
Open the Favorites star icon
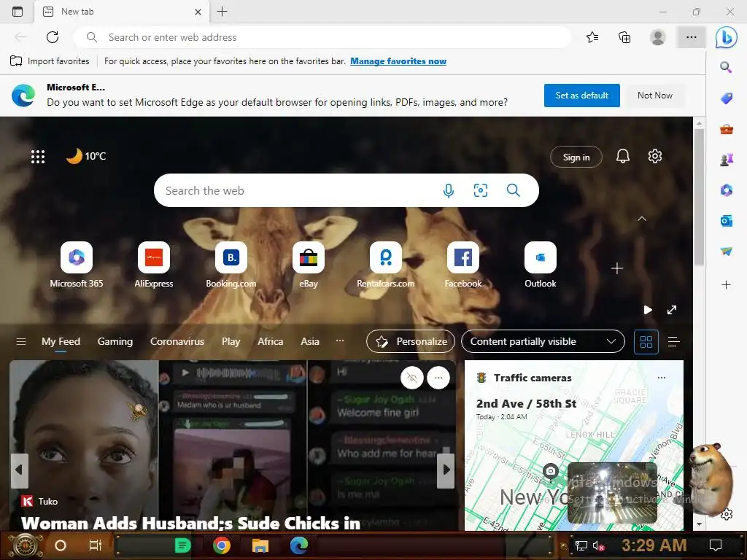tap(592, 37)
